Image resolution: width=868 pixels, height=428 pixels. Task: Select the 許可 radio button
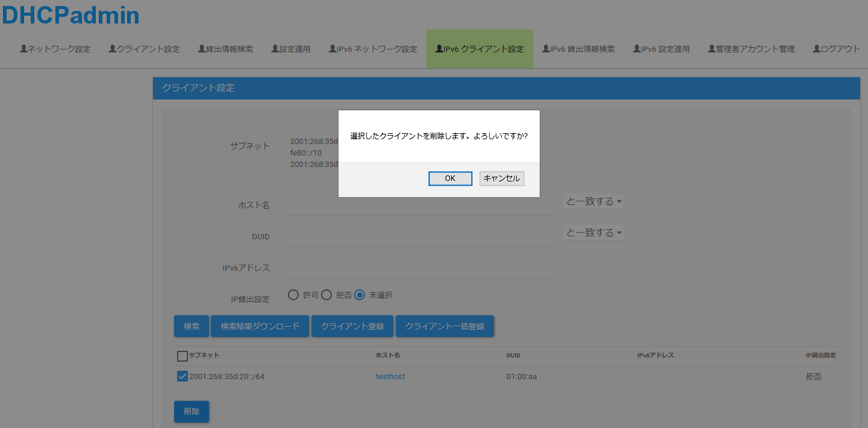pos(293,295)
